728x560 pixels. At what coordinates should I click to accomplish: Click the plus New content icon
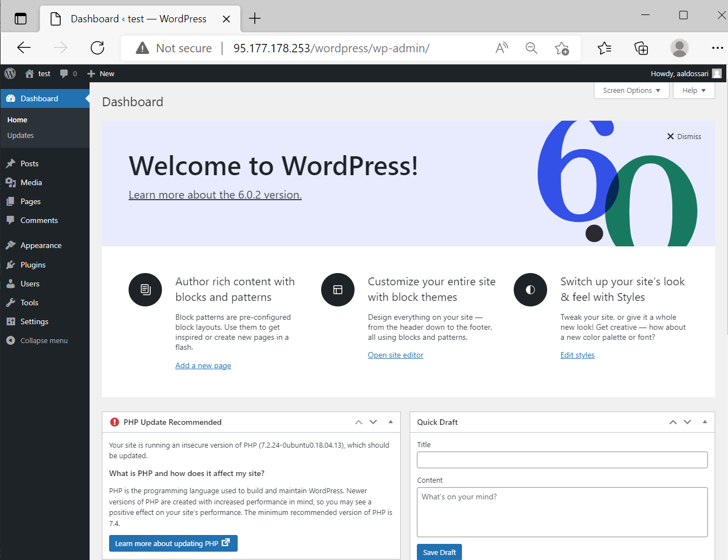(x=91, y=73)
